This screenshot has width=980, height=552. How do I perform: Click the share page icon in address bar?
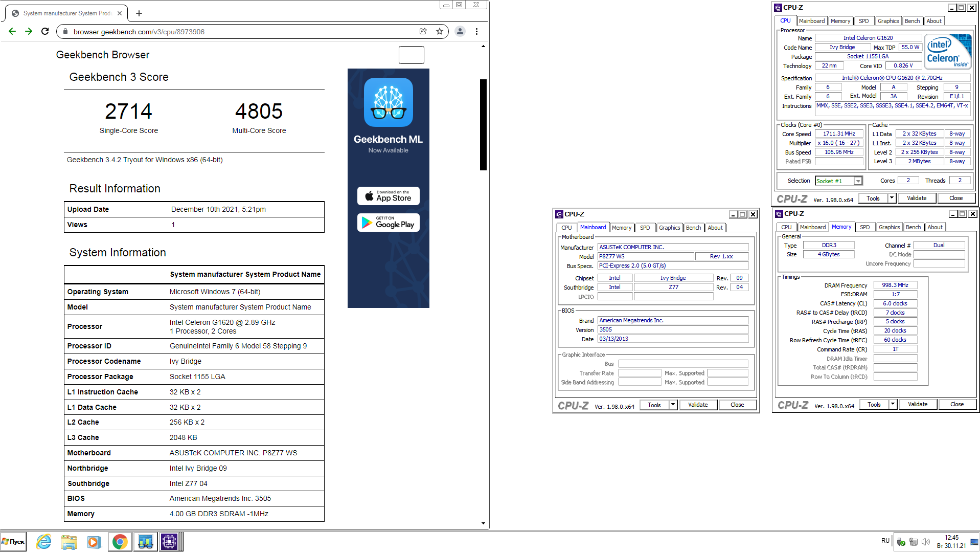coord(423,31)
